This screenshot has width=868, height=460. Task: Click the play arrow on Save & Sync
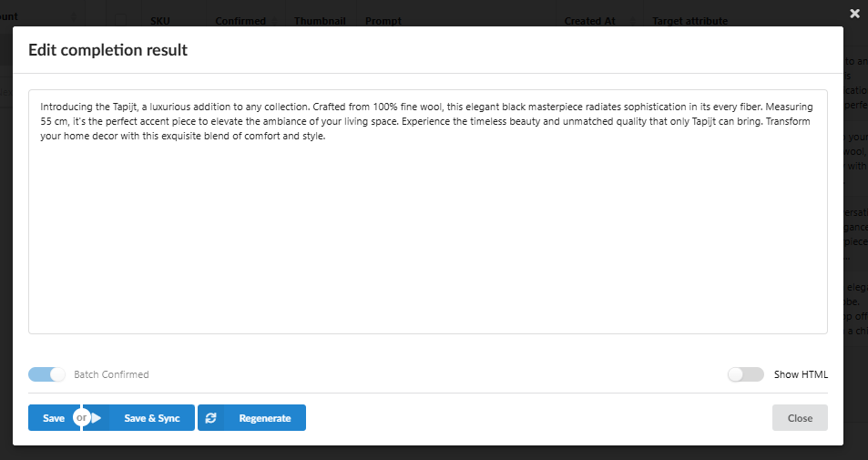(97, 418)
